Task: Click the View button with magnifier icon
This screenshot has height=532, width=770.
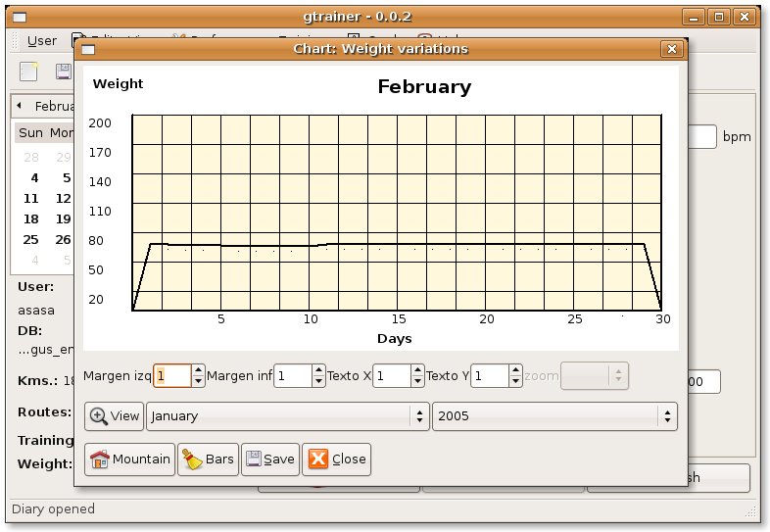Action: [114, 416]
